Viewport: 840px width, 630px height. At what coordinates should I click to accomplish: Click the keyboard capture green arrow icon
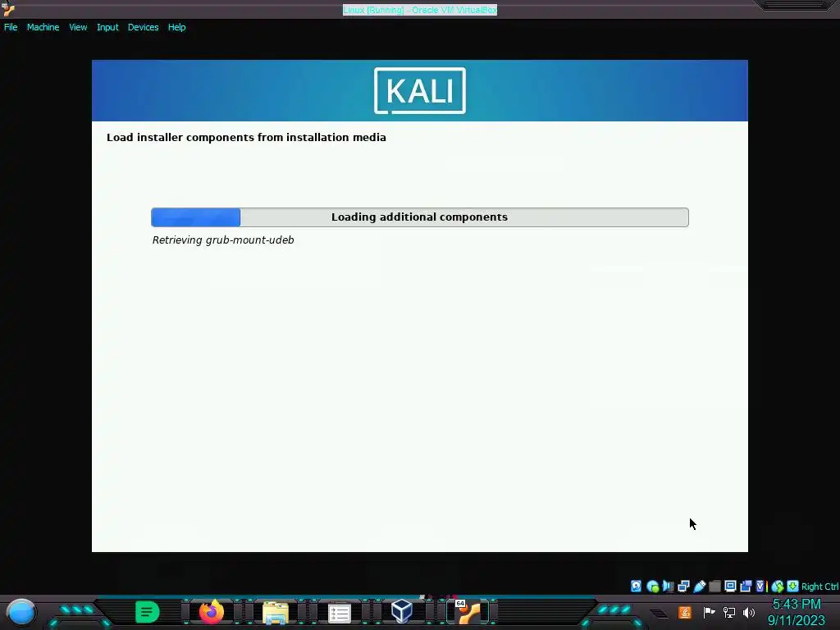tap(793, 586)
